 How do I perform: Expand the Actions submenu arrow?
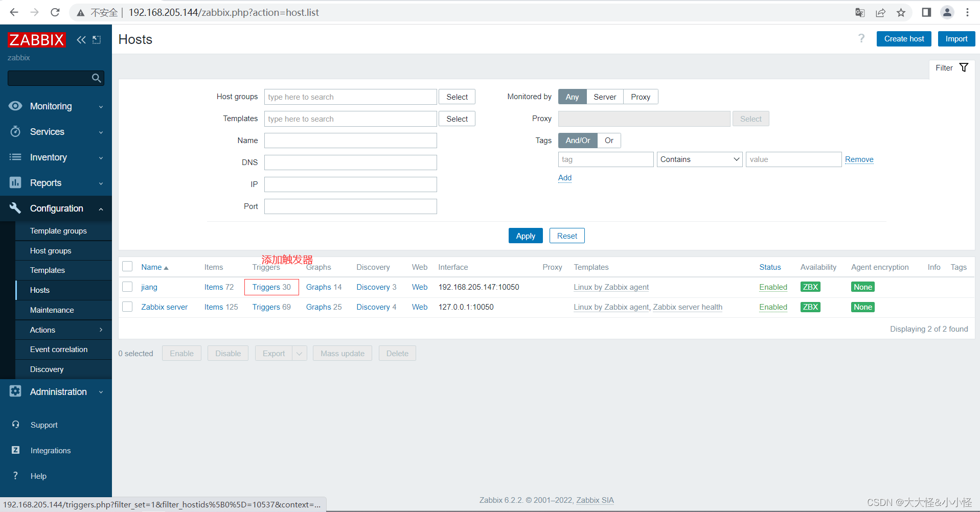click(101, 330)
